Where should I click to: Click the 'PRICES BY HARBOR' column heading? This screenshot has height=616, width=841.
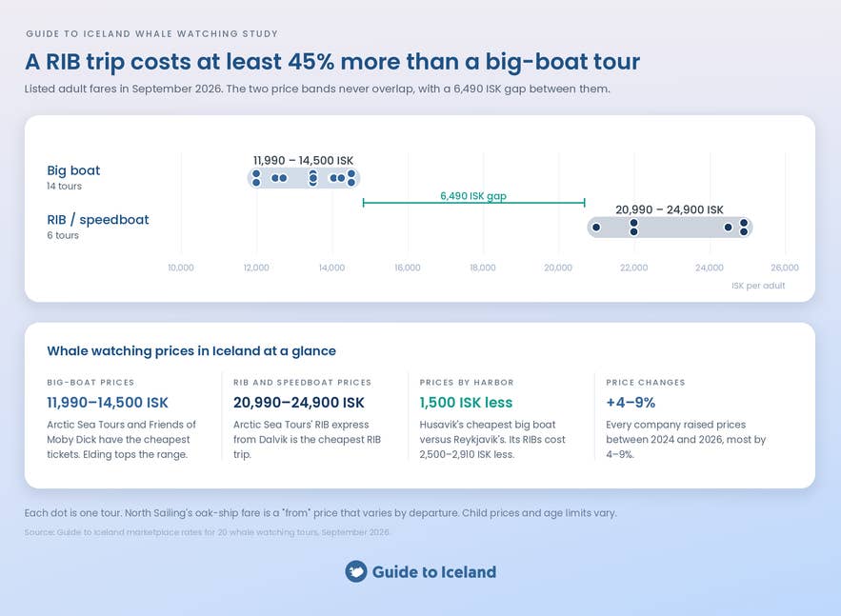[467, 382]
